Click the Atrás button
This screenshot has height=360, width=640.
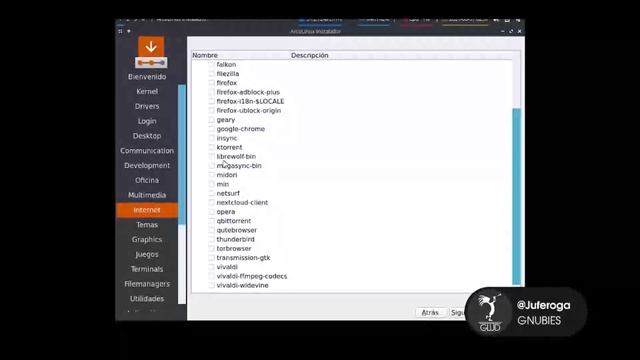(430, 313)
